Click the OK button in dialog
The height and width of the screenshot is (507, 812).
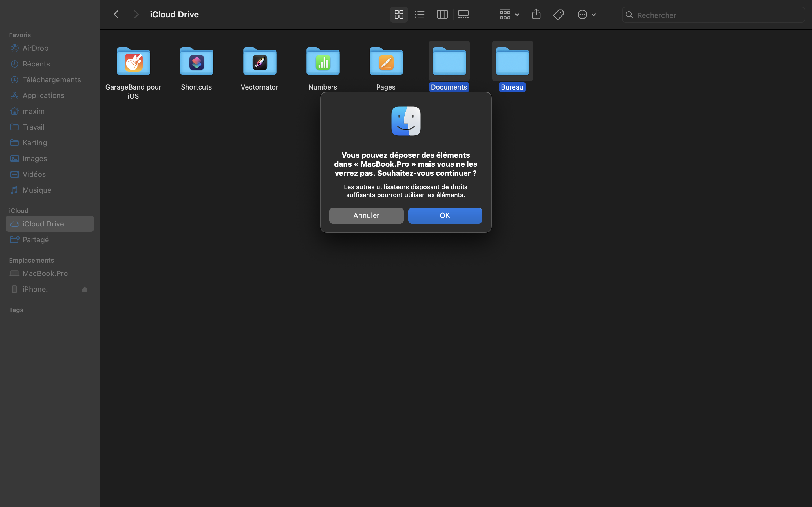coord(445,215)
